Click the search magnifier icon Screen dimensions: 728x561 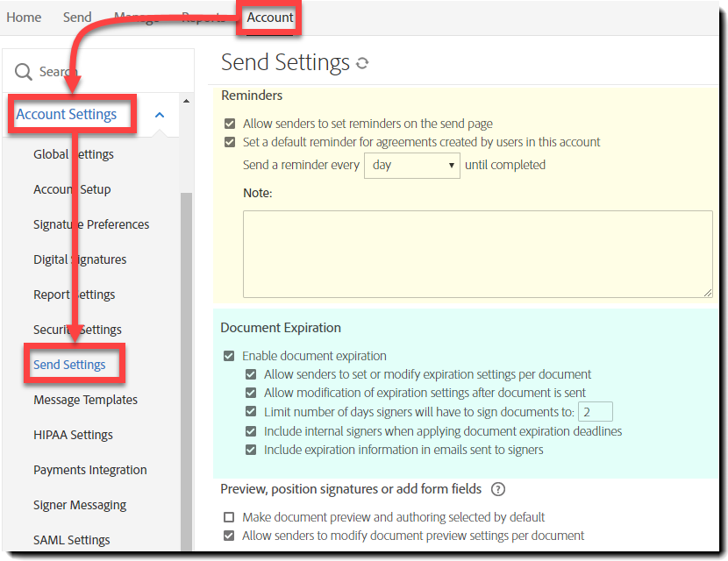point(24,72)
